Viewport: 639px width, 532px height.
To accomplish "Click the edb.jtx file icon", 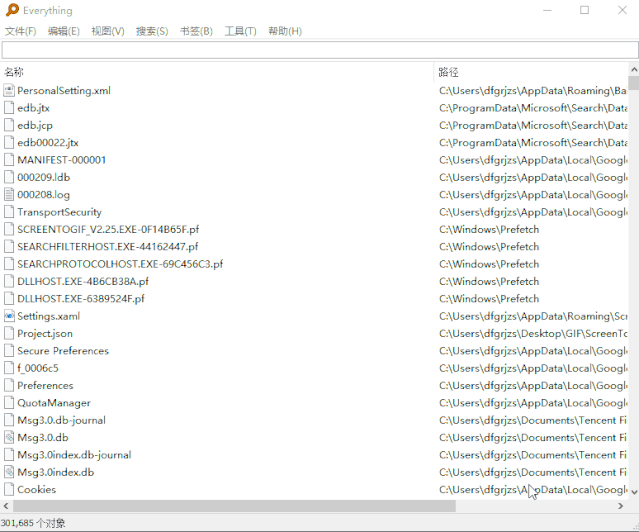I will click(x=9, y=108).
